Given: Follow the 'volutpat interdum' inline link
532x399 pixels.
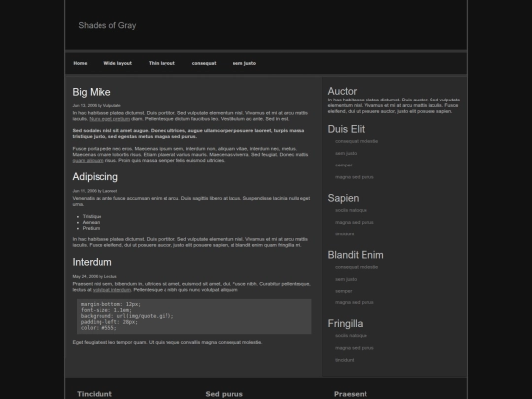Looking at the screenshot, I should [111, 290].
